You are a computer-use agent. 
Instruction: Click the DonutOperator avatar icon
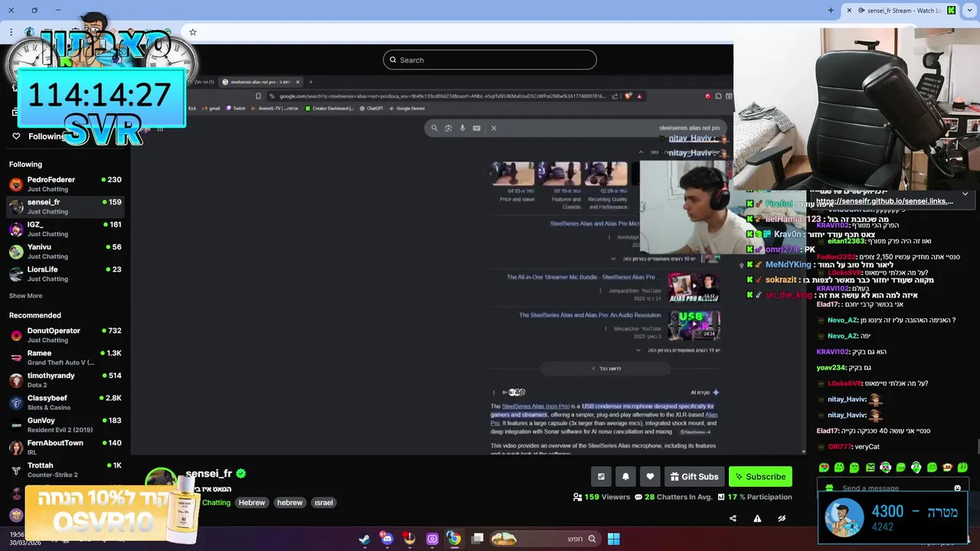point(16,335)
